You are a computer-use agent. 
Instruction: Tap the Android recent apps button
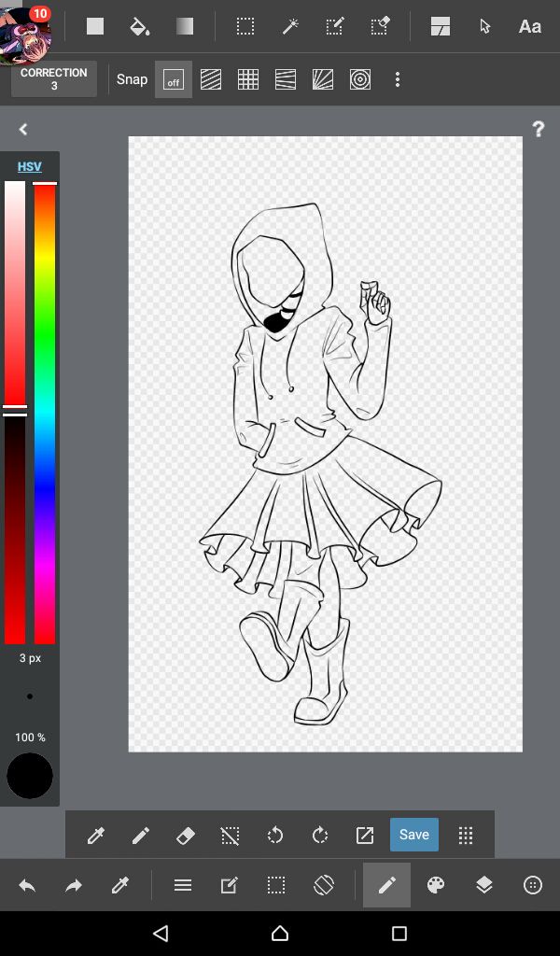pyautogui.click(x=399, y=934)
